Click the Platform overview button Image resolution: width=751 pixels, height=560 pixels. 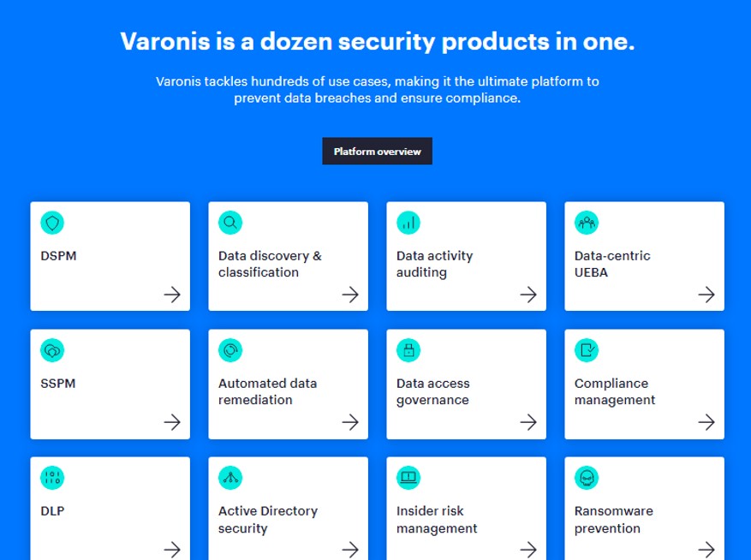pyautogui.click(x=377, y=151)
